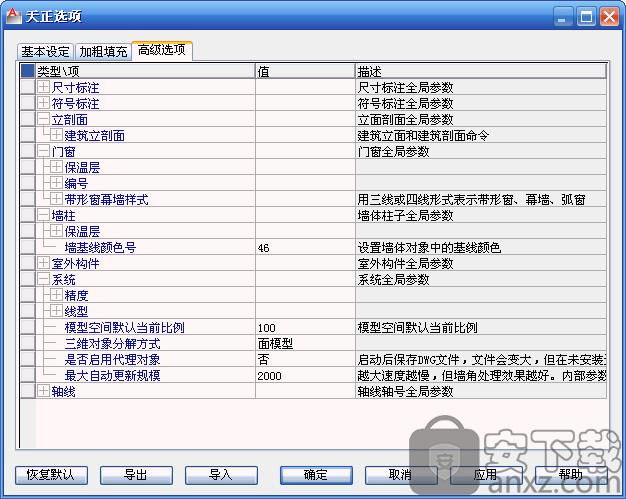The width and height of the screenshot is (626, 499).
Task: Click the 导出 button
Action: point(136,475)
